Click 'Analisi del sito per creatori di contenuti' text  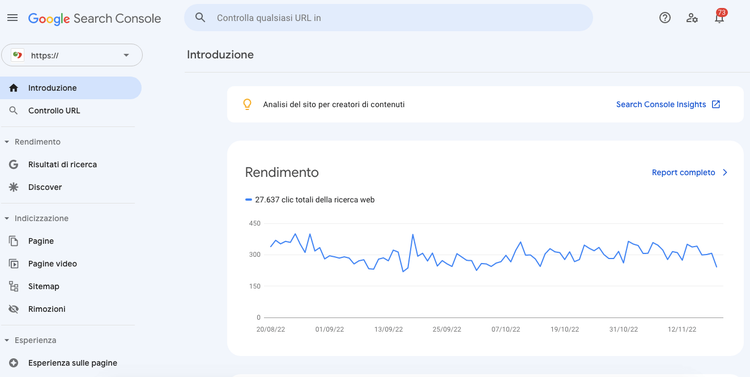tap(334, 104)
